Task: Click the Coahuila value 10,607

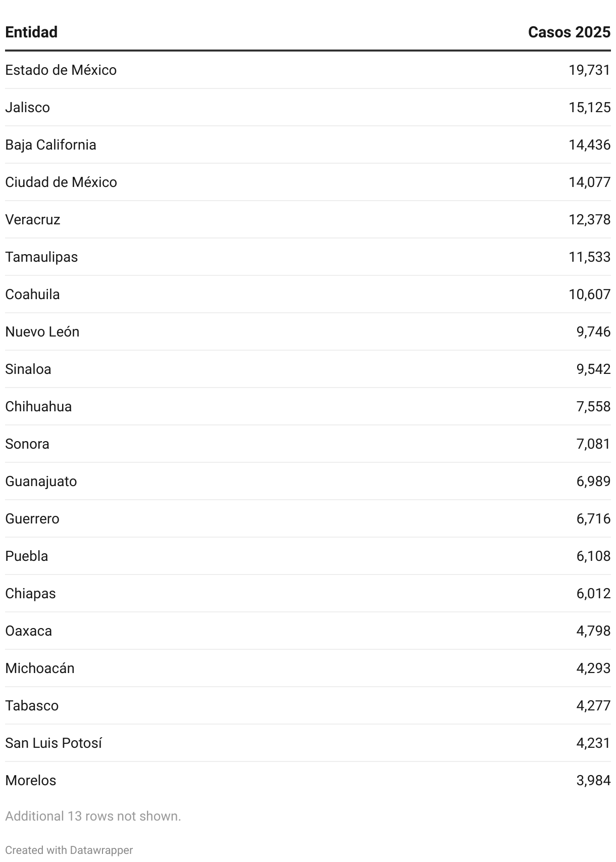Action: pos(589,295)
